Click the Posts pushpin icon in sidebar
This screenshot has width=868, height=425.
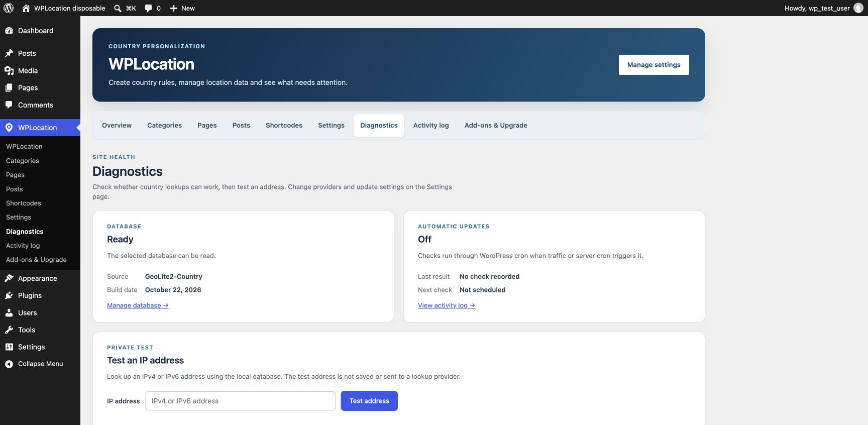click(x=9, y=53)
